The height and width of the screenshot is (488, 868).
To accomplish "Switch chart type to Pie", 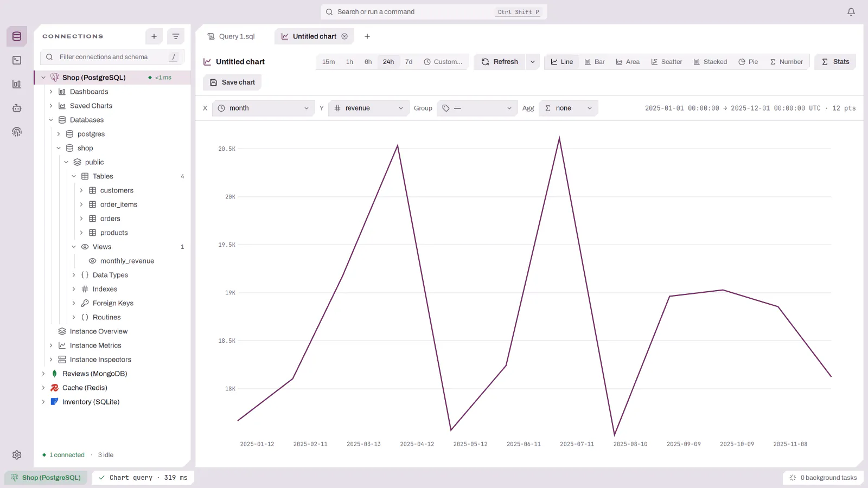I will [748, 62].
